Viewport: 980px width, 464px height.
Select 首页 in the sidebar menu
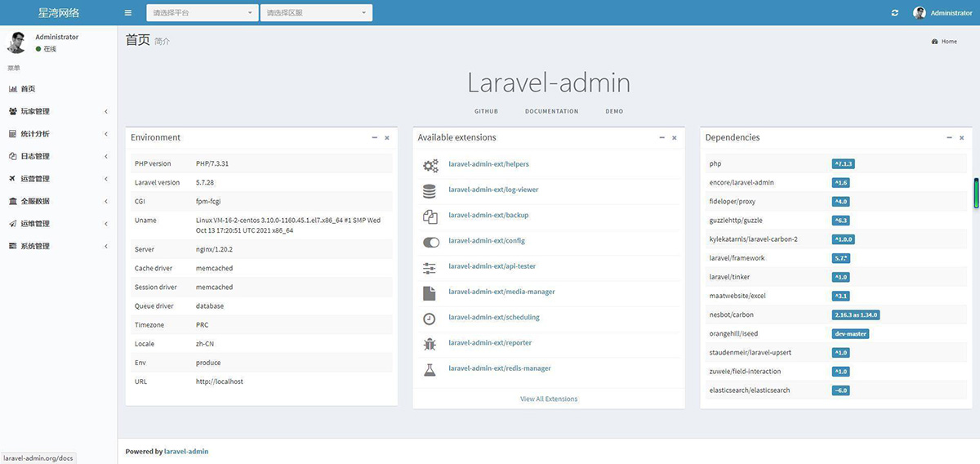[x=28, y=89]
